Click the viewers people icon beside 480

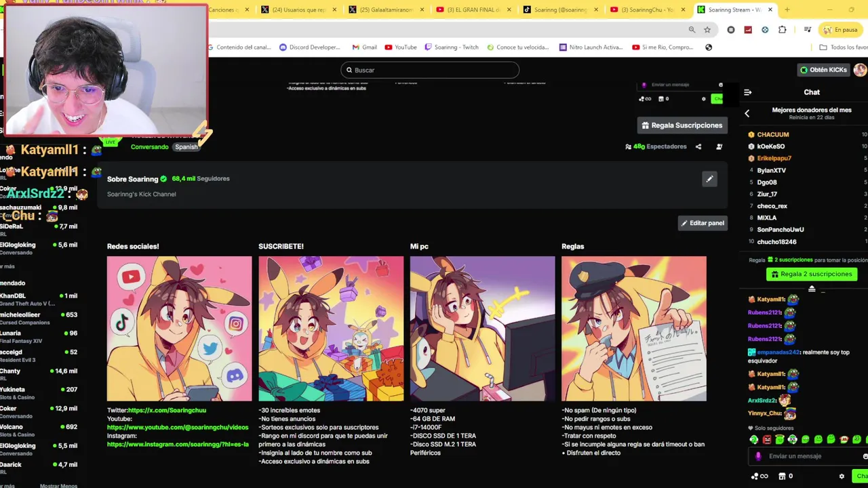628,146
